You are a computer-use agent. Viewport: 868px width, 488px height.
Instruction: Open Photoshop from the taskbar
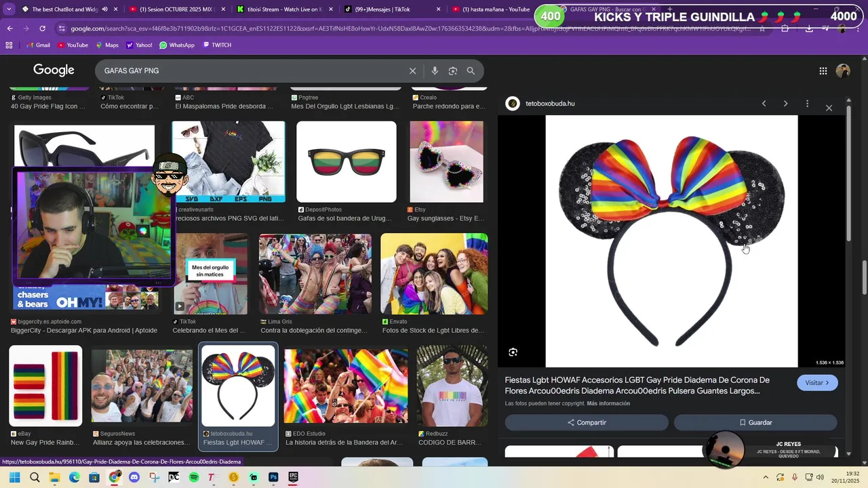(273, 477)
